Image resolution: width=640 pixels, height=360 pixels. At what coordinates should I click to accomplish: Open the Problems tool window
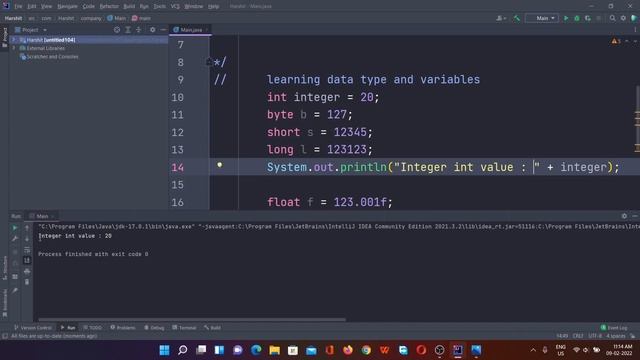coord(123,328)
